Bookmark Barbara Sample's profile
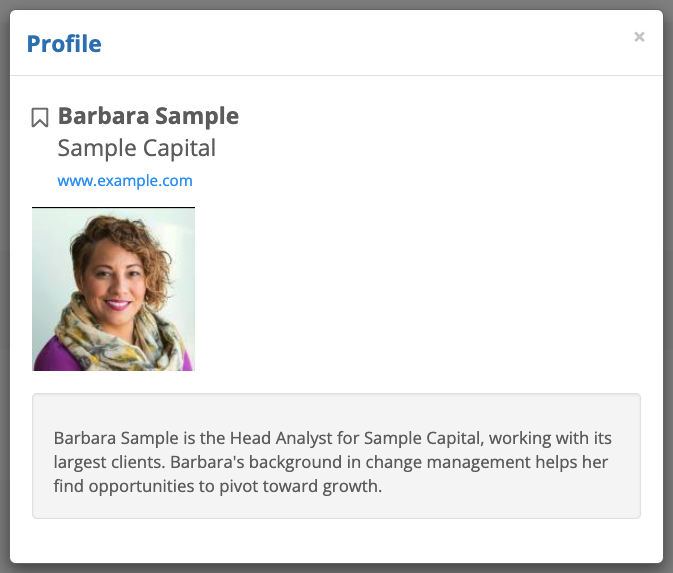The image size is (673, 573). pyautogui.click(x=40, y=118)
